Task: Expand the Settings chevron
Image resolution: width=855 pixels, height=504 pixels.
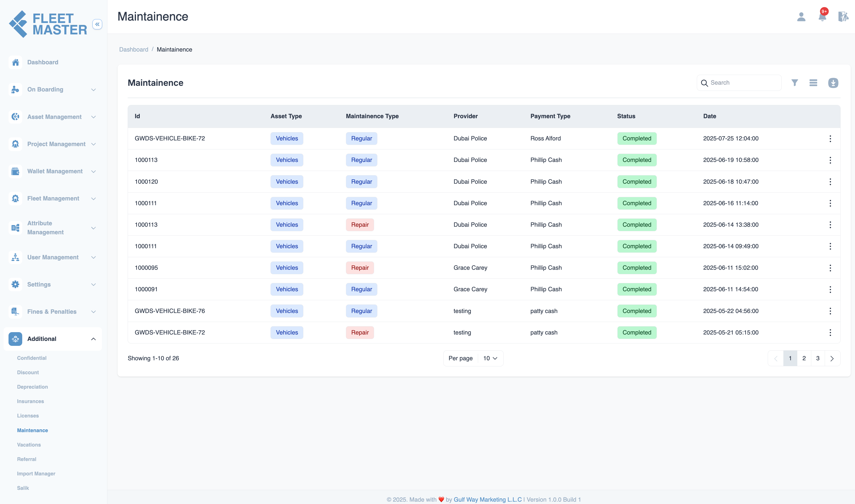Action: click(93, 285)
